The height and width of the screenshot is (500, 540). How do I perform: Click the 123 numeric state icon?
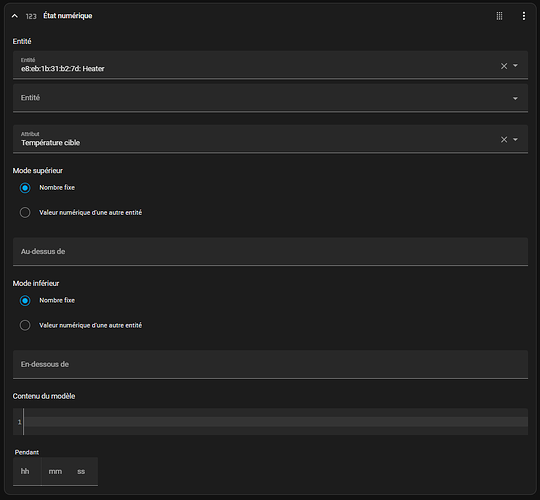31,16
